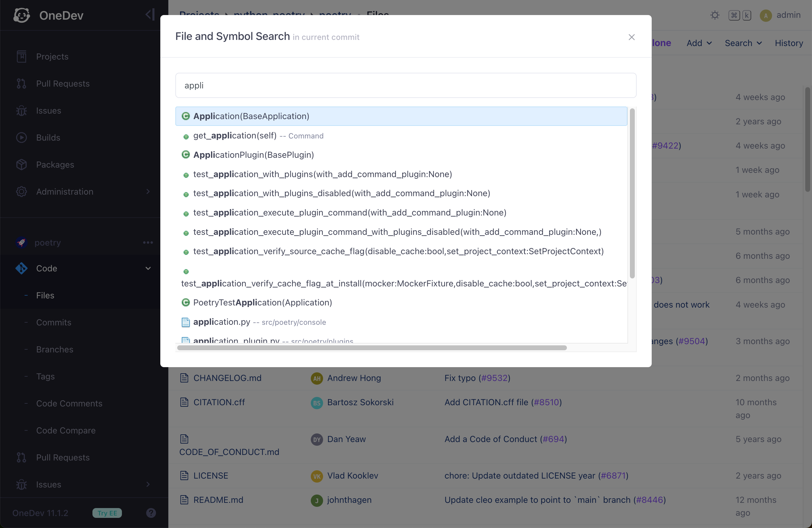
Task: Switch to the Commits view
Action: click(x=53, y=322)
